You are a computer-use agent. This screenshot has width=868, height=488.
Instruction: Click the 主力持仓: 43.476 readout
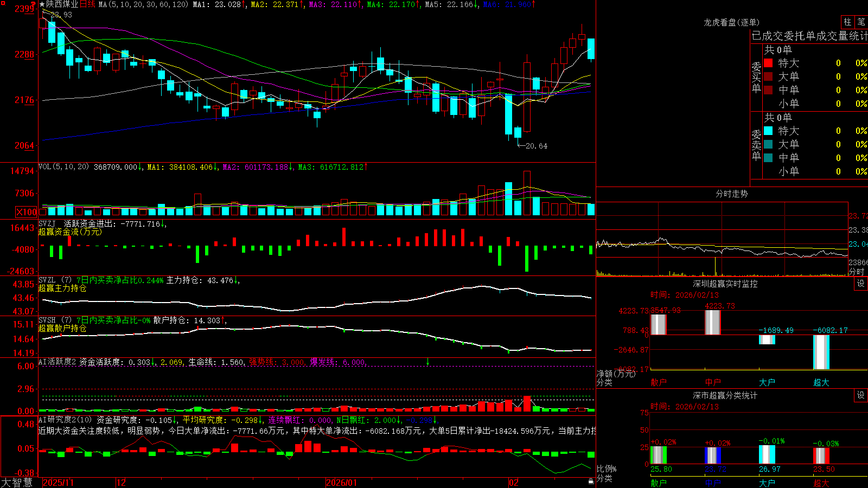pyautogui.click(x=200, y=280)
